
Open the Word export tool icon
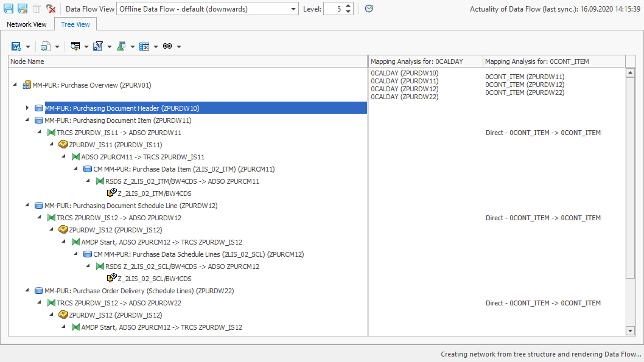(15, 46)
